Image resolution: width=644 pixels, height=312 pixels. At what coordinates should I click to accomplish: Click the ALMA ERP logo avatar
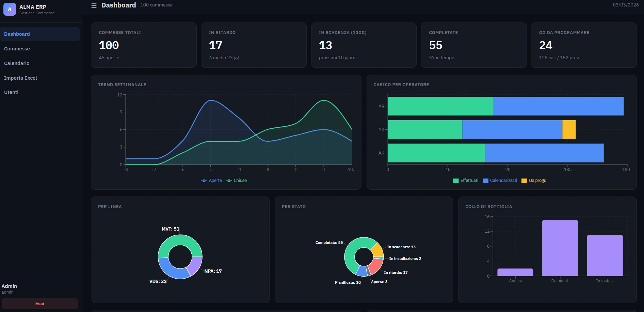[10, 10]
